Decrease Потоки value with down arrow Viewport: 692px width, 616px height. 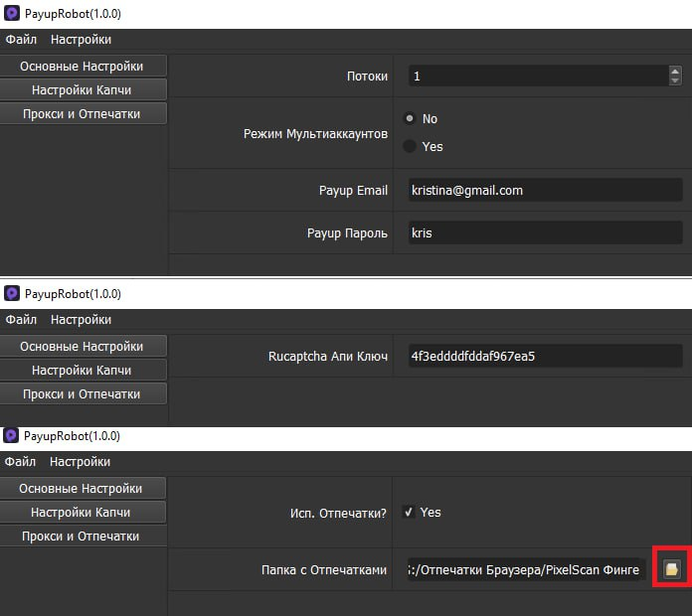(675, 80)
